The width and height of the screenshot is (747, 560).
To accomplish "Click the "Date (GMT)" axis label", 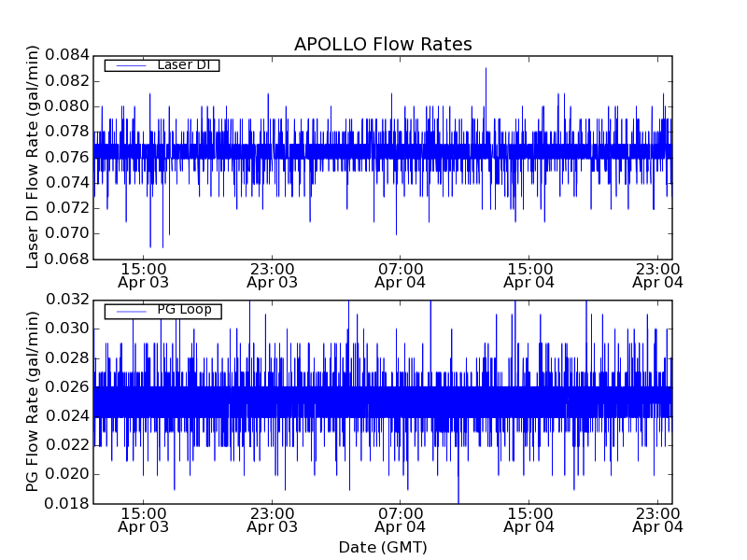I will [x=383, y=548].
